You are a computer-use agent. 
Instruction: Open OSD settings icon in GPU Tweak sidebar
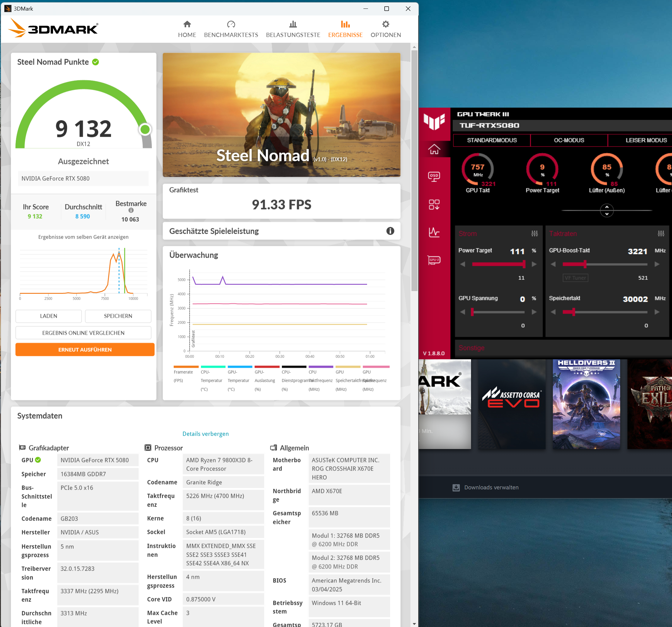pyautogui.click(x=434, y=176)
